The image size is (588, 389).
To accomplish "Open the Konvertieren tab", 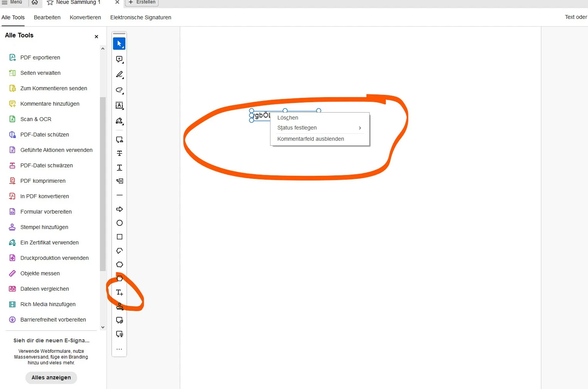I will [x=85, y=17].
